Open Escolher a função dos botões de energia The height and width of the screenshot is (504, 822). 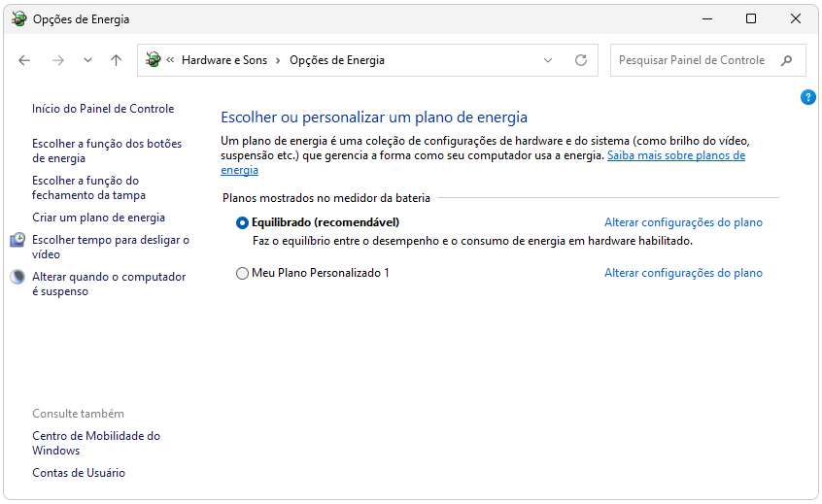107,151
